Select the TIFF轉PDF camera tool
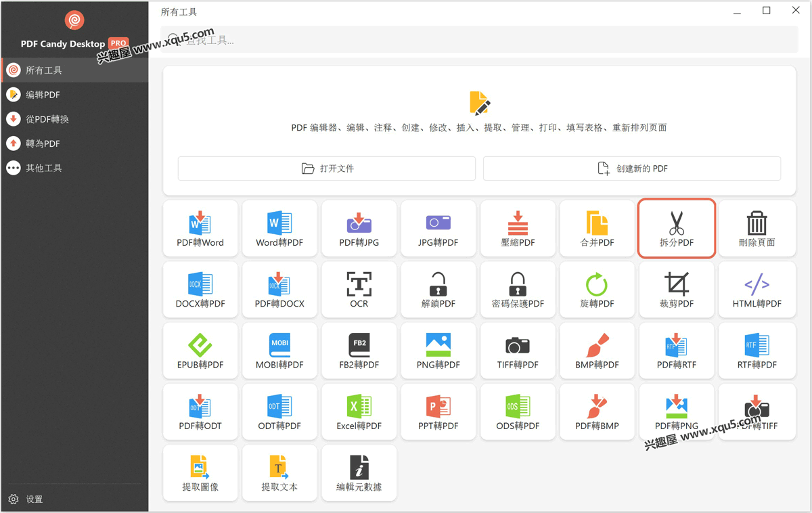This screenshot has height=513, width=812. 518,351
